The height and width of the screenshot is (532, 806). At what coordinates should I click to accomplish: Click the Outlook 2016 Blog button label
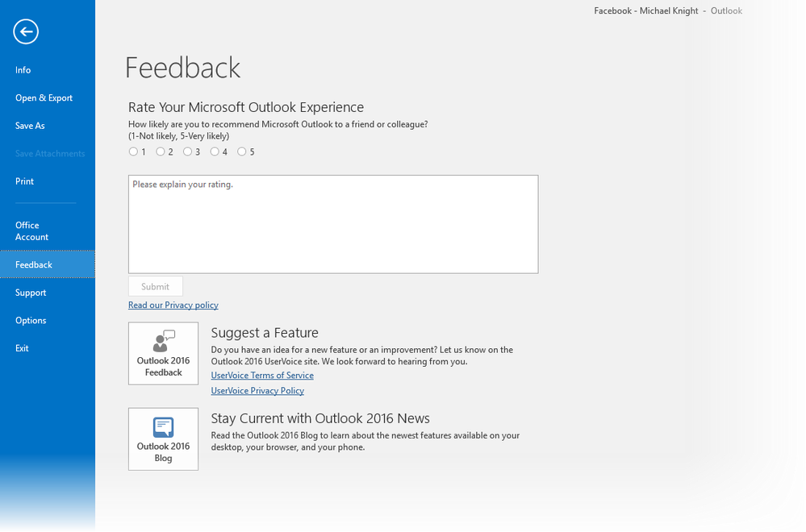164,452
